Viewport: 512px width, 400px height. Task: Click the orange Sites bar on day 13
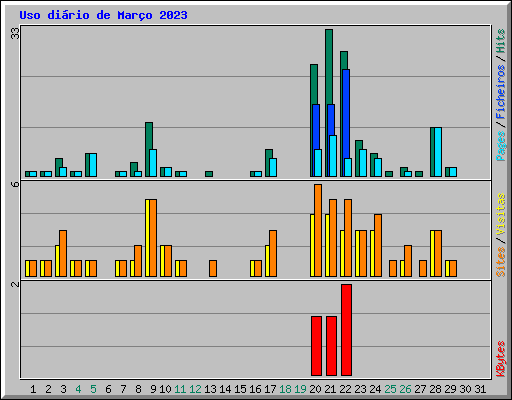tap(213, 269)
